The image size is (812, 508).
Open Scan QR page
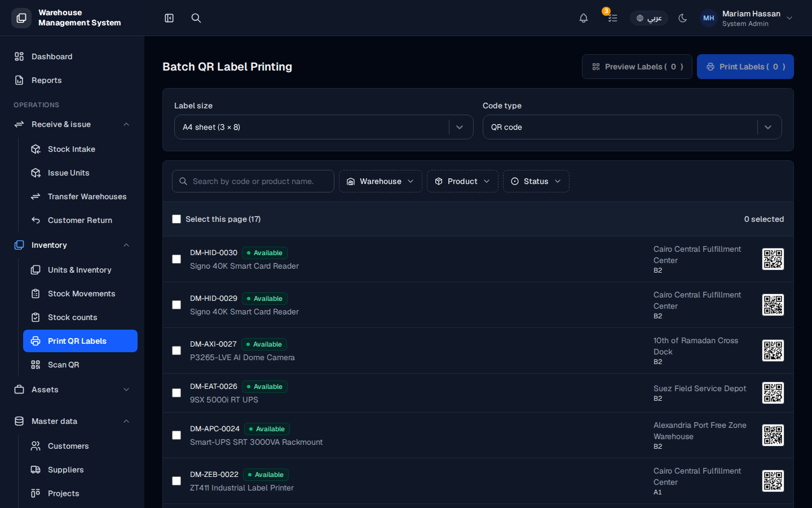point(80,365)
